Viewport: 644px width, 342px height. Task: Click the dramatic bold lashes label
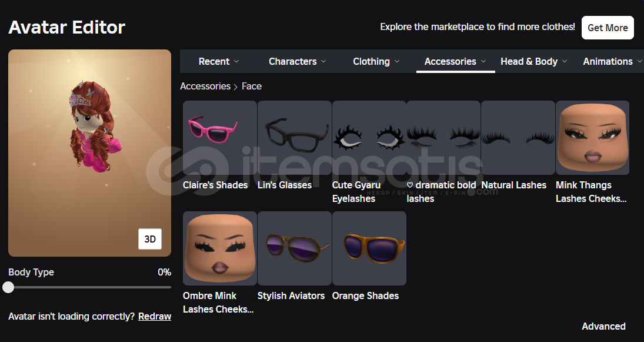[441, 191]
